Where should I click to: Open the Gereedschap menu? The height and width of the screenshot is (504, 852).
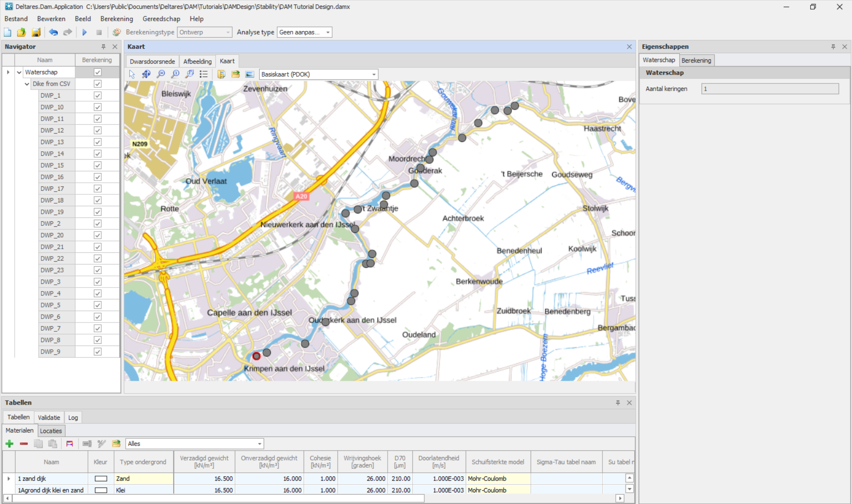(161, 19)
